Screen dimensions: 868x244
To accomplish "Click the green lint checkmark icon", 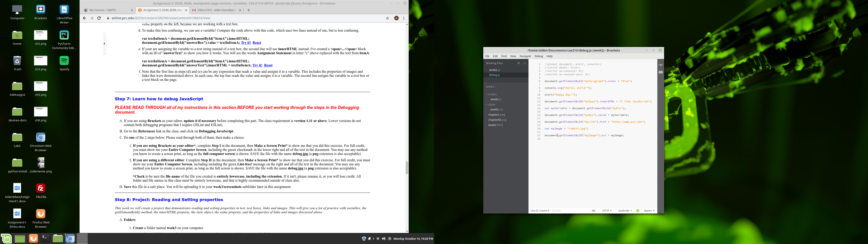I will point(637,211).
